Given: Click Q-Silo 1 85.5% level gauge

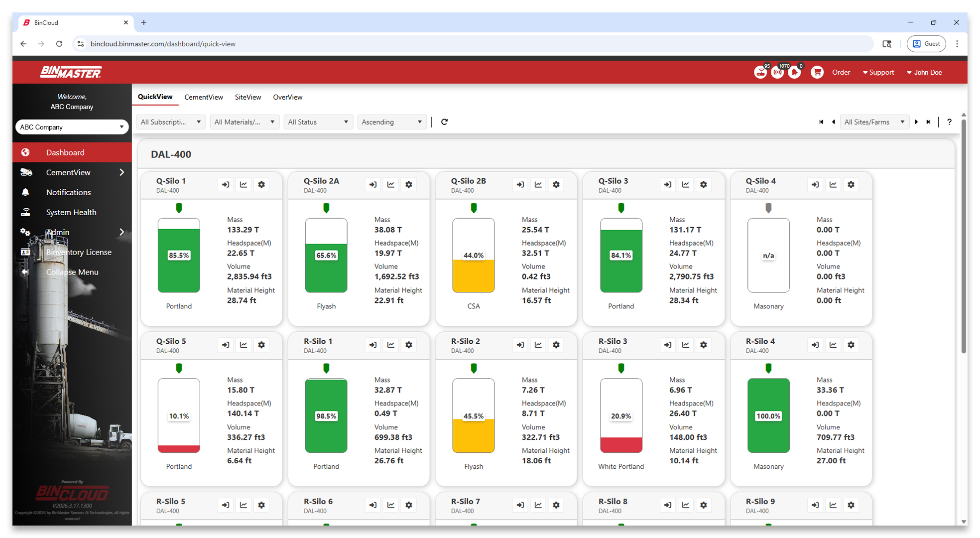Looking at the screenshot, I should click(x=179, y=255).
